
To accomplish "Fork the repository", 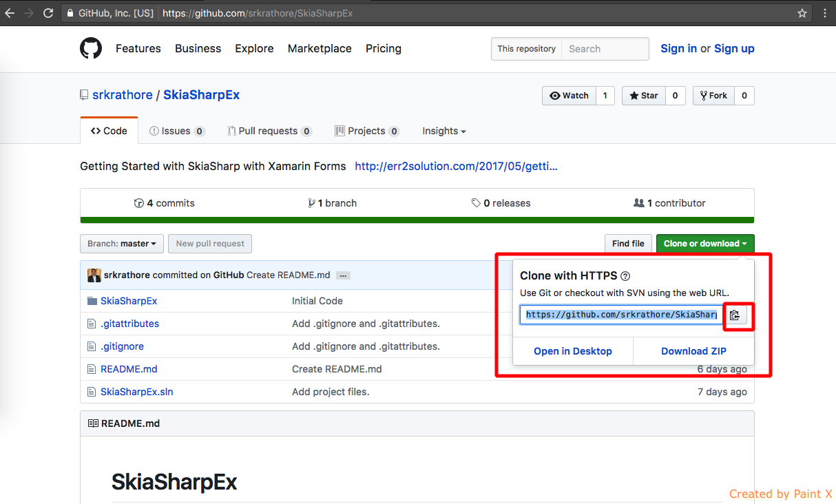I will (x=713, y=96).
